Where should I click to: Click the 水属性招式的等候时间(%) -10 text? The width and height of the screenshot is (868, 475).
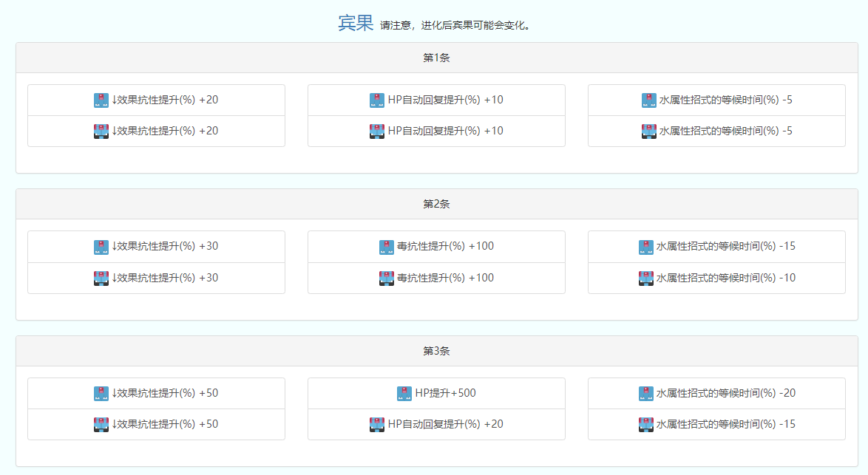[725, 278]
